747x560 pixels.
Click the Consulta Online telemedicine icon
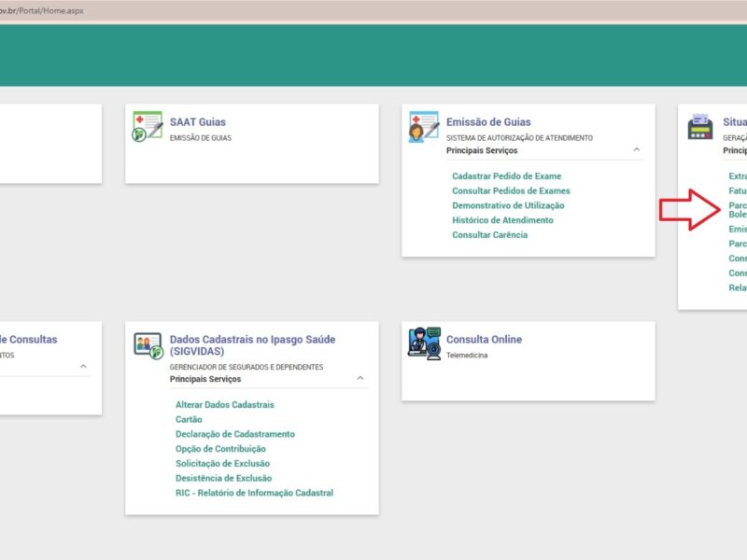point(424,343)
